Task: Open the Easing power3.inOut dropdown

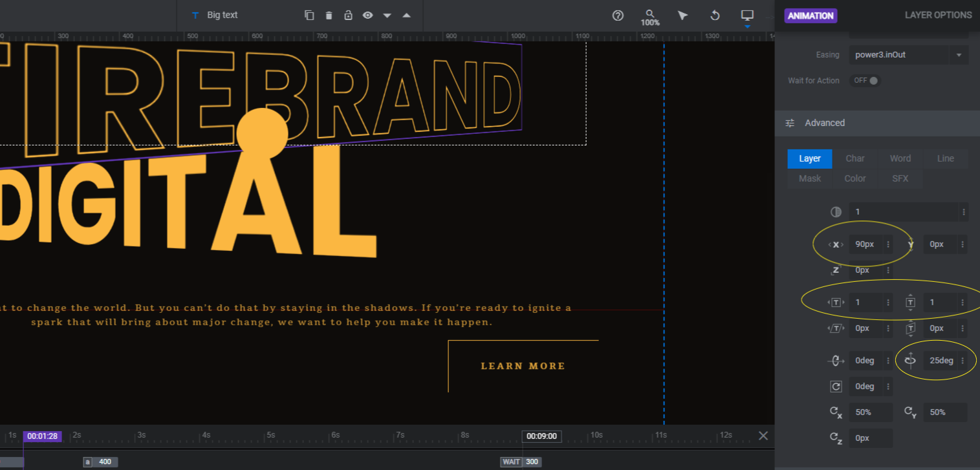Action: pos(909,55)
